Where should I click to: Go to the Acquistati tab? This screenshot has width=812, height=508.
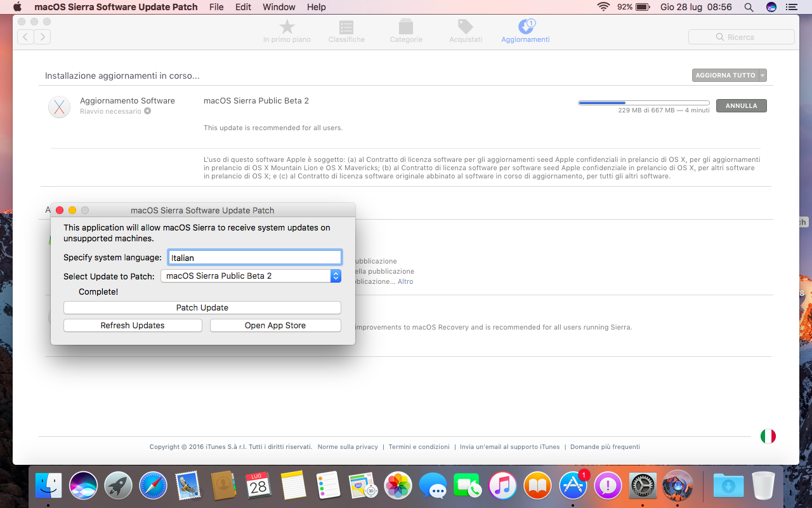coord(466,31)
